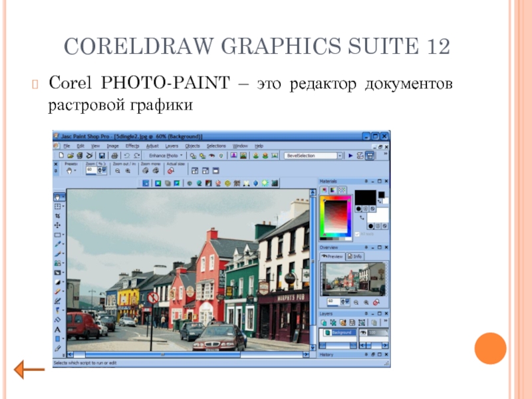Click the Overview preview thumbnail
Viewport: 532px width, 399px height.
pyautogui.click(x=354, y=279)
